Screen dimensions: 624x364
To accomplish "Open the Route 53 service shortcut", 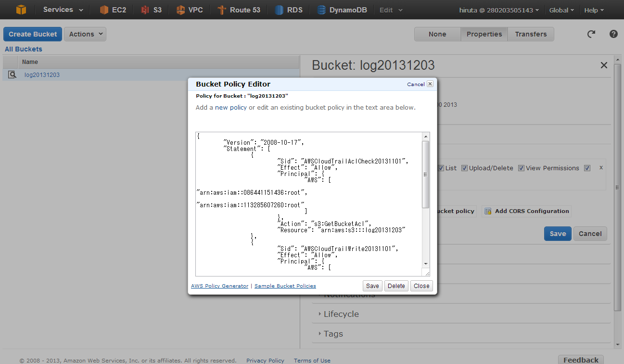I will (x=239, y=10).
